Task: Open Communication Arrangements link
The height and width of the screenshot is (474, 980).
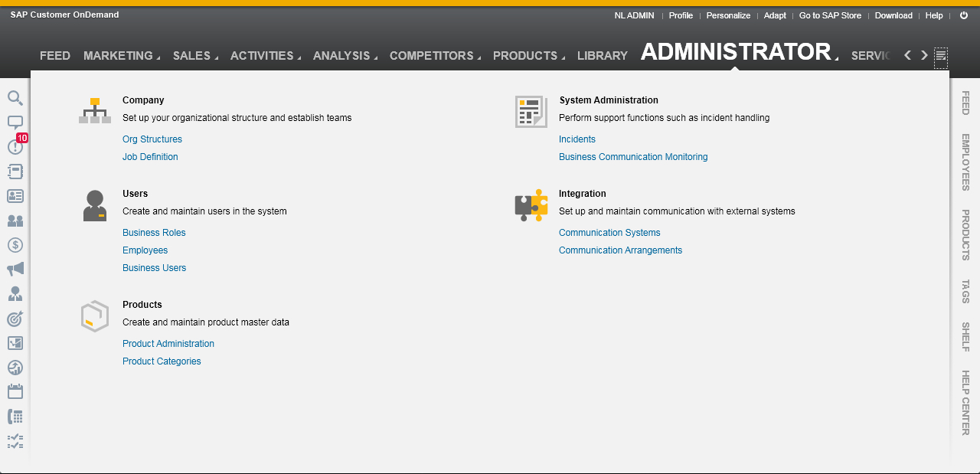Action: point(620,250)
